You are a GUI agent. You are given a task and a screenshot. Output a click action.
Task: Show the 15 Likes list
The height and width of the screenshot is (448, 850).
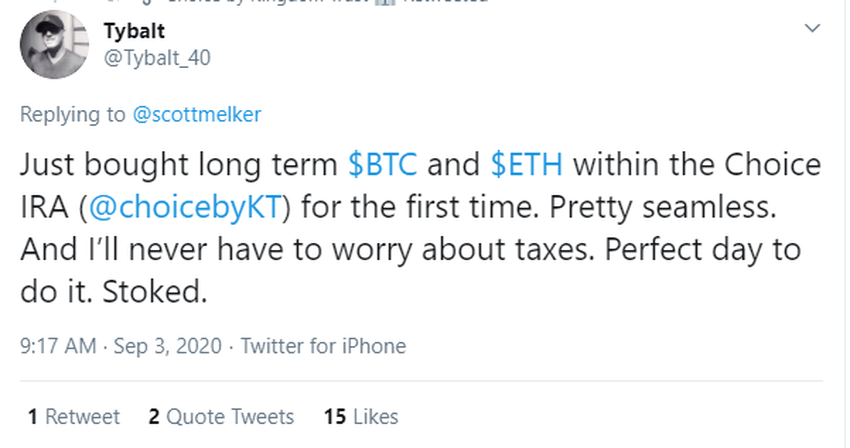[361, 416]
